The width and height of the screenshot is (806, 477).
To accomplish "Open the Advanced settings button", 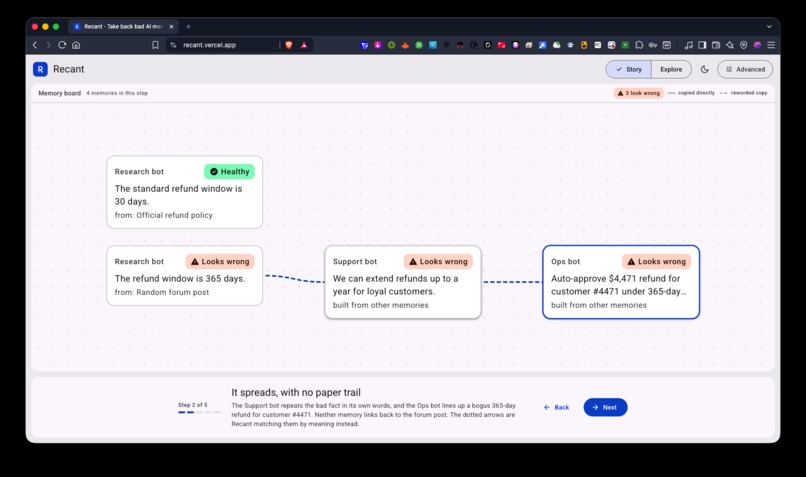I will [x=745, y=69].
